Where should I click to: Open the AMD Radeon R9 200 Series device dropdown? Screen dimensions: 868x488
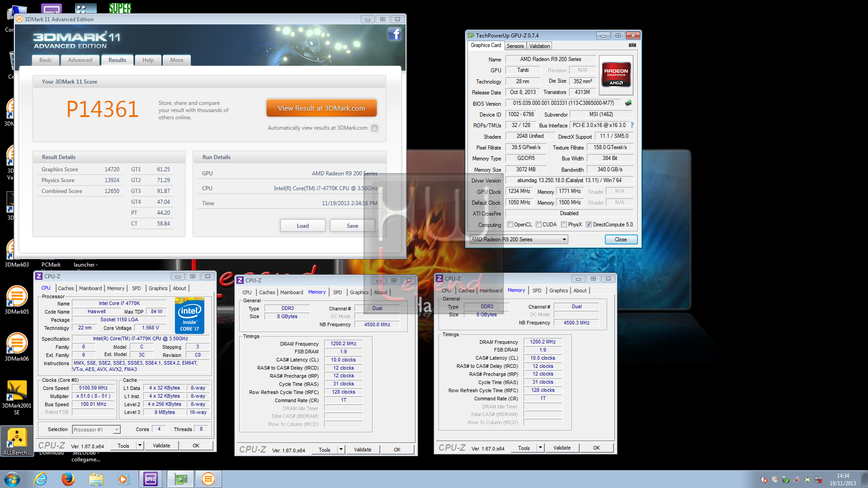click(x=519, y=239)
